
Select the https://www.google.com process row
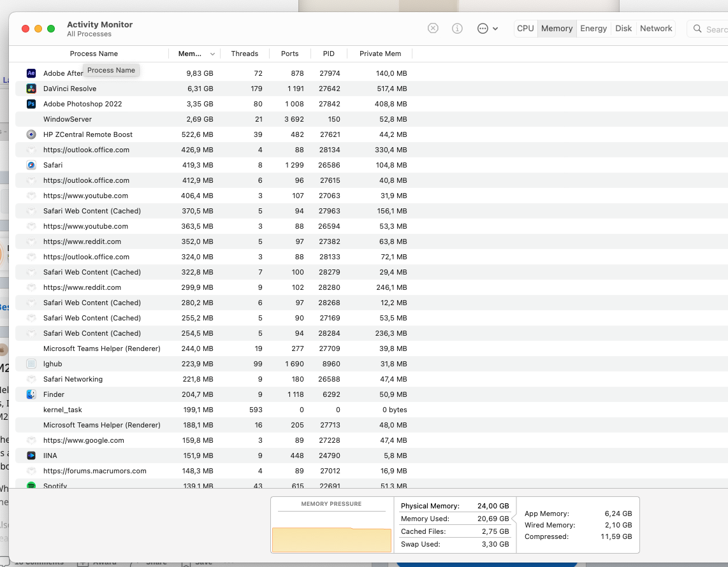coord(372,440)
